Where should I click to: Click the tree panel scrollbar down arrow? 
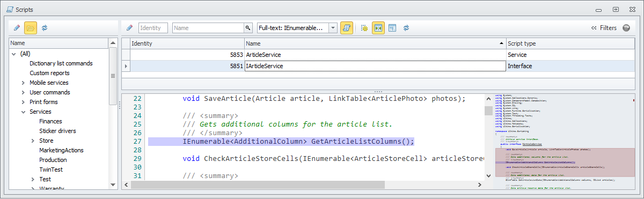pyautogui.click(x=113, y=185)
